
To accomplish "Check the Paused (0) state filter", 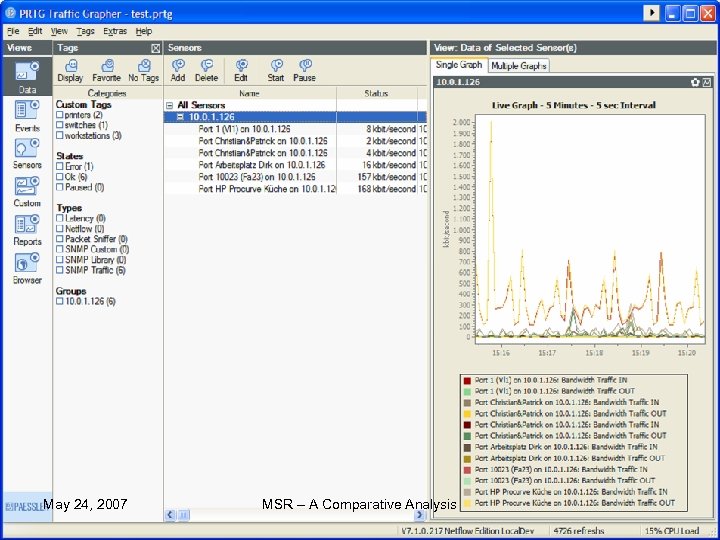I will pyautogui.click(x=60, y=187).
